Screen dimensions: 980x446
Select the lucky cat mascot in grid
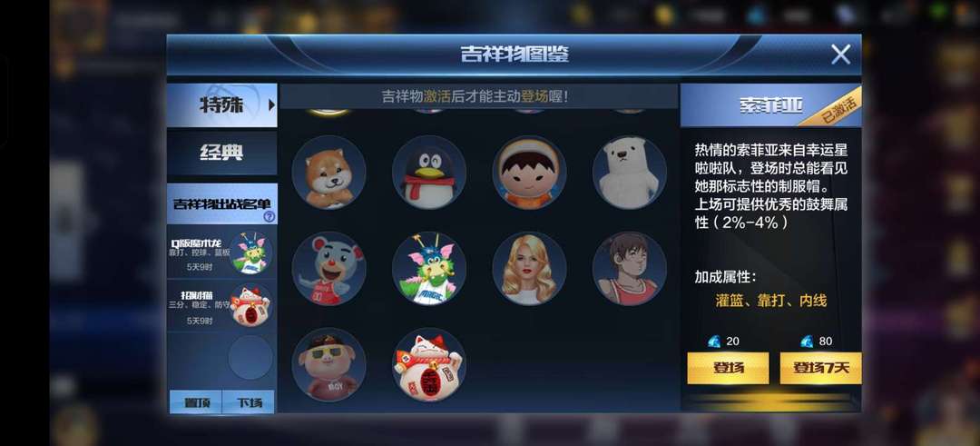pos(428,364)
